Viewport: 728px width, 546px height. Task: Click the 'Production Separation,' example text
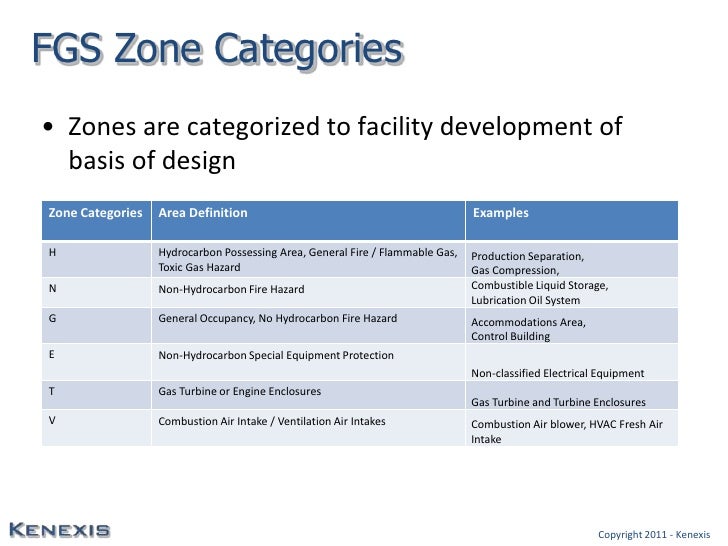pos(527,256)
